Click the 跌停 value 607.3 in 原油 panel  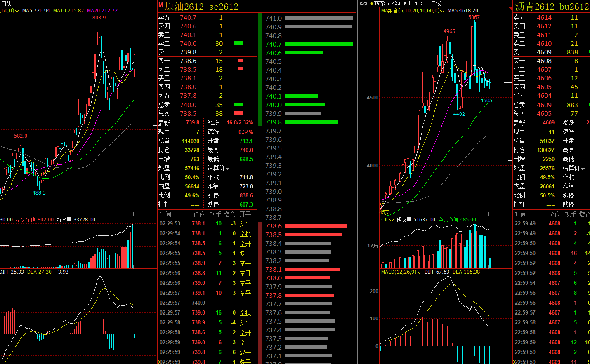246,204
